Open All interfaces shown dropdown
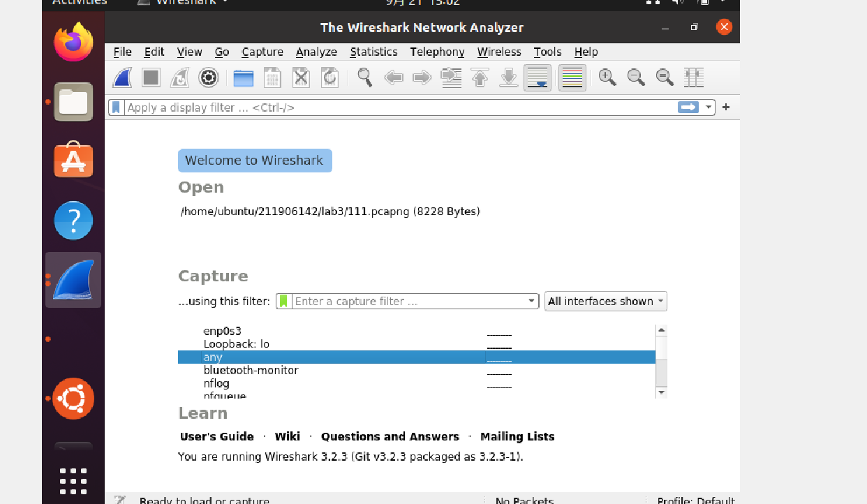 pyautogui.click(x=606, y=302)
